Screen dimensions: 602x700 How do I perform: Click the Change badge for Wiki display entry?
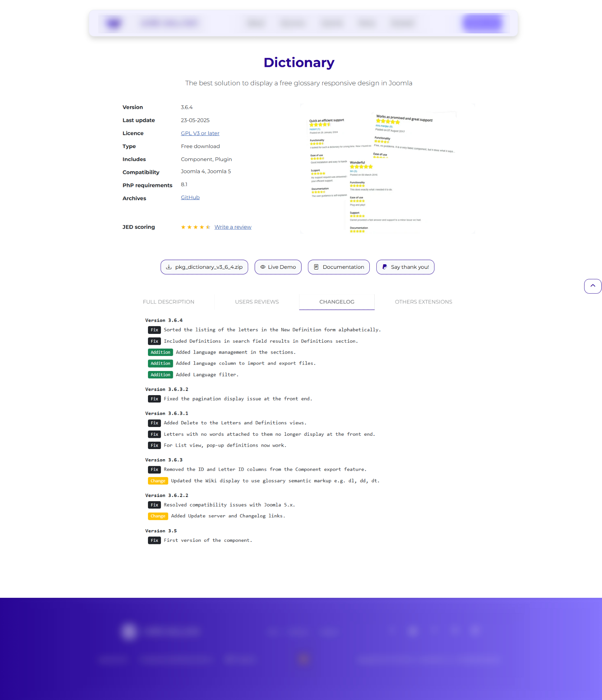(158, 481)
